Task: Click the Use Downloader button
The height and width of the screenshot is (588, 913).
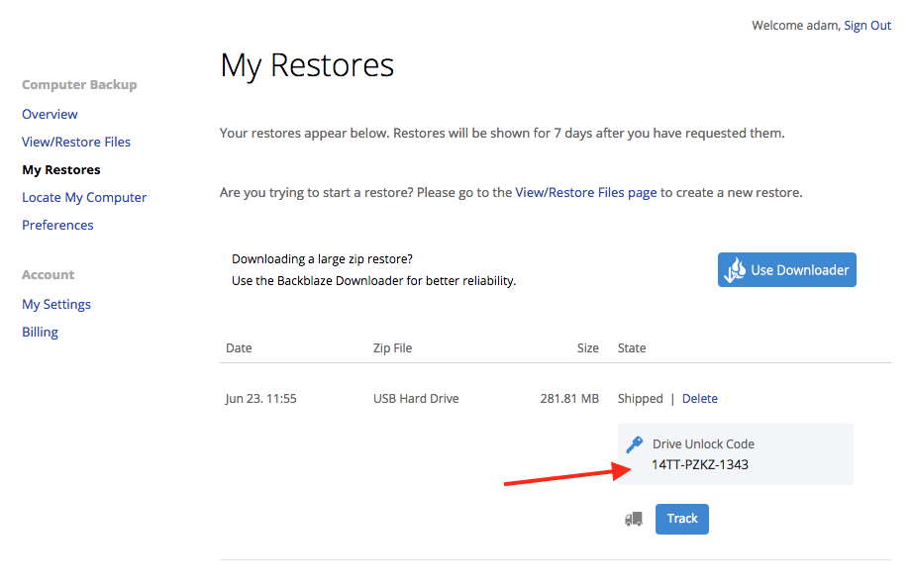Action: (786, 269)
